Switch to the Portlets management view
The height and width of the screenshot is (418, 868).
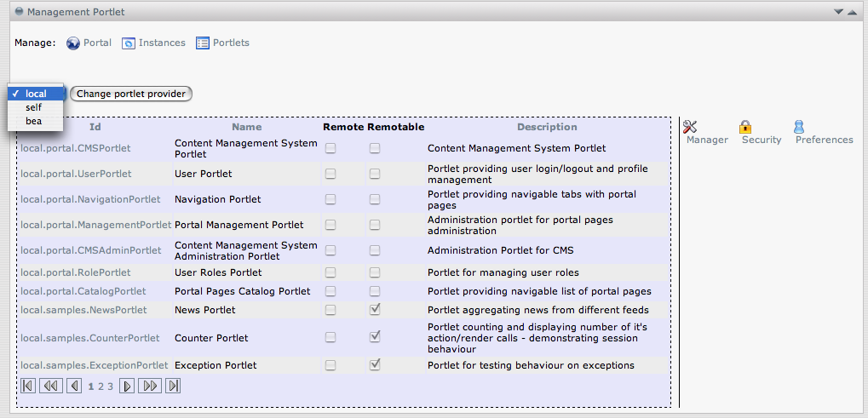[x=222, y=43]
